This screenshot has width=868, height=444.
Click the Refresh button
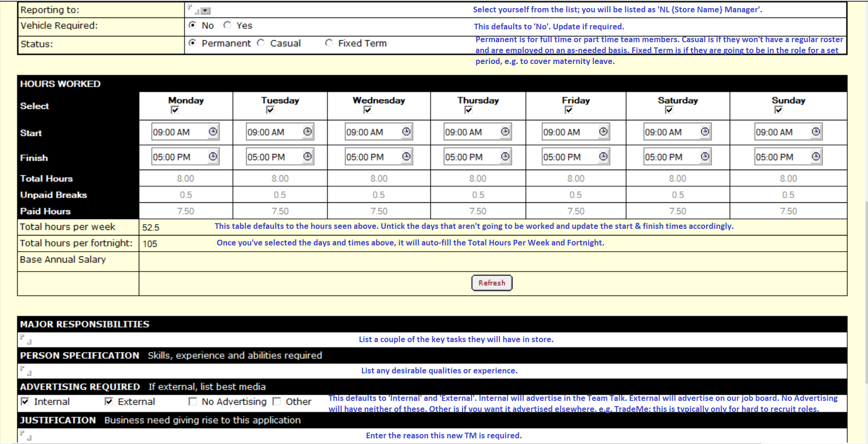click(x=492, y=283)
